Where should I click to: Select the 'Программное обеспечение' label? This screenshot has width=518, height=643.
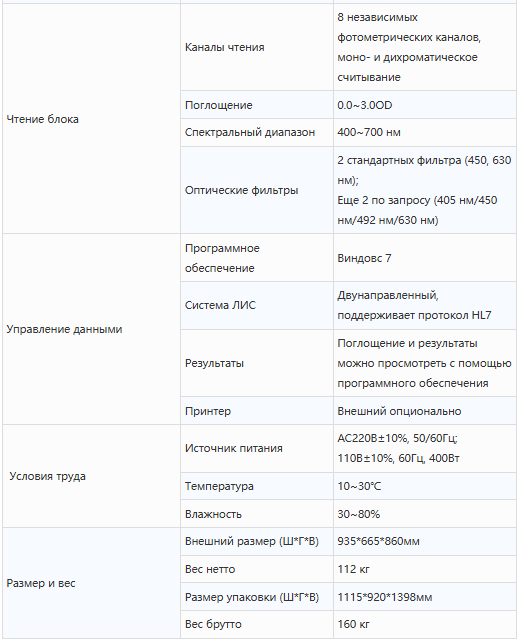pyautogui.click(x=222, y=258)
